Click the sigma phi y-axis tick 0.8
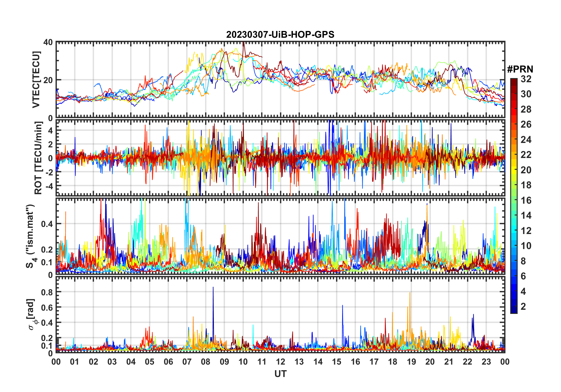The height and width of the screenshot is (392, 561). [47, 292]
